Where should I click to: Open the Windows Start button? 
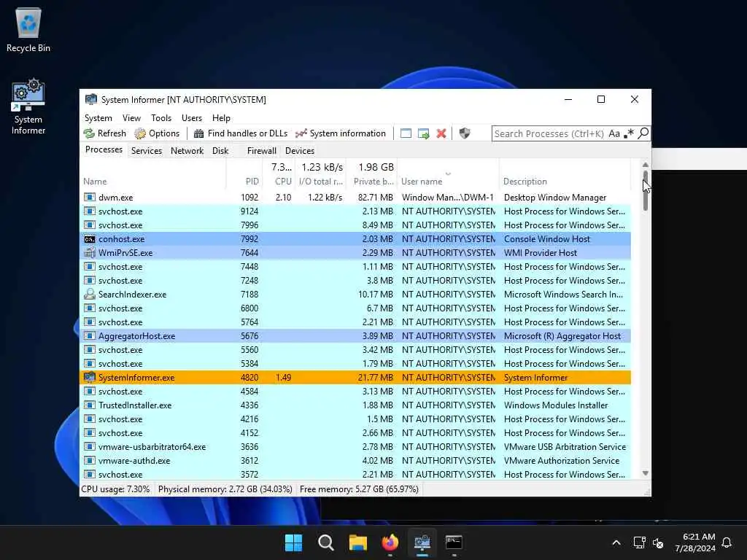click(x=293, y=542)
